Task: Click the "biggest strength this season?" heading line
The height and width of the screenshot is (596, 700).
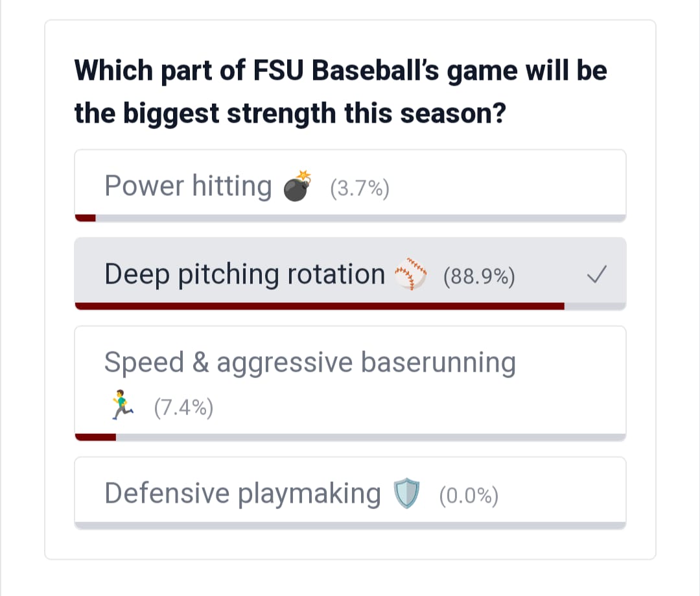Action: click(290, 114)
